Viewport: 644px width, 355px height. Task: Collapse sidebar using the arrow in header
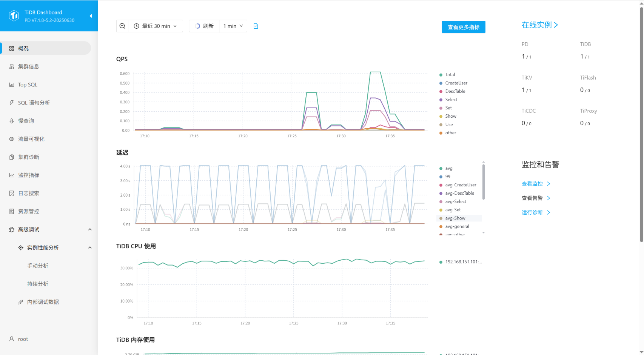91,16
